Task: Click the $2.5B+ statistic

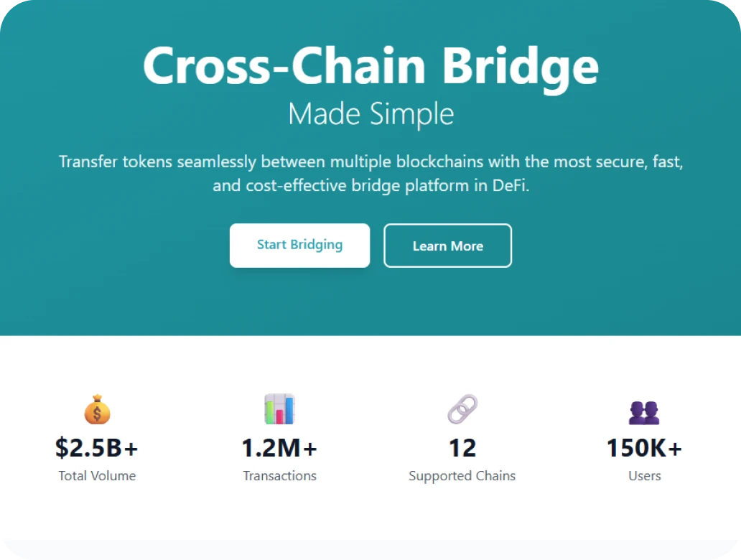Action: pos(97,448)
